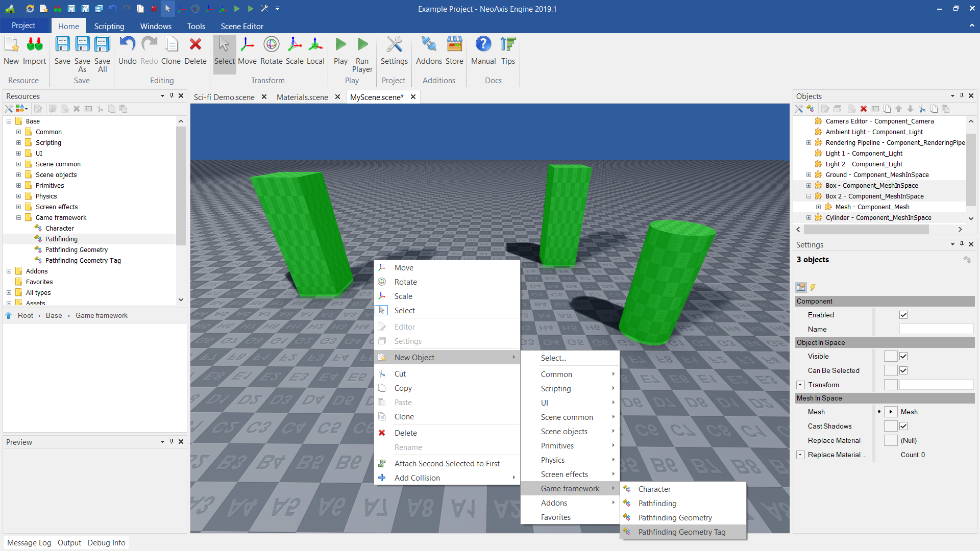This screenshot has width=980, height=551.
Task: Toggle the Enabled checkbox in Settings
Action: pyautogui.click(x=903, y=315)
